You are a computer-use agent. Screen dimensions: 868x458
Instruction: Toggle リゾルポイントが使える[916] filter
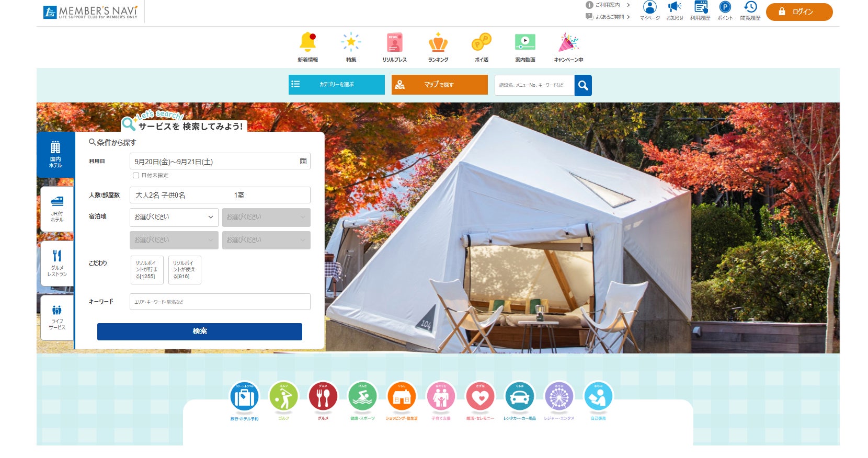tap(185, 270)
